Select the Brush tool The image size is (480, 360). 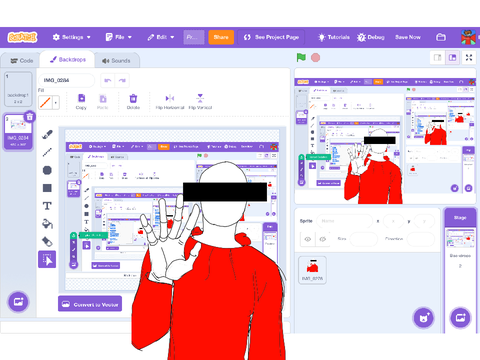click(x=47, y=134)
